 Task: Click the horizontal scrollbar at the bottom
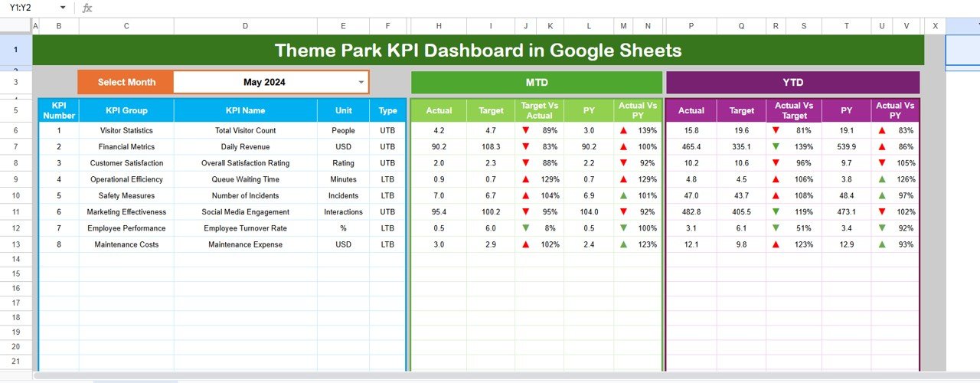(x=490, y=376)
